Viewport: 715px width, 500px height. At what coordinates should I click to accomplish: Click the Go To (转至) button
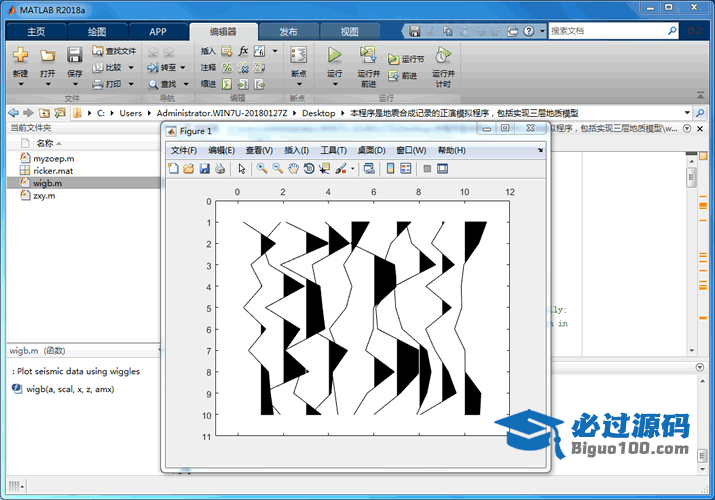pyautogui.click(x=162, y=67)
